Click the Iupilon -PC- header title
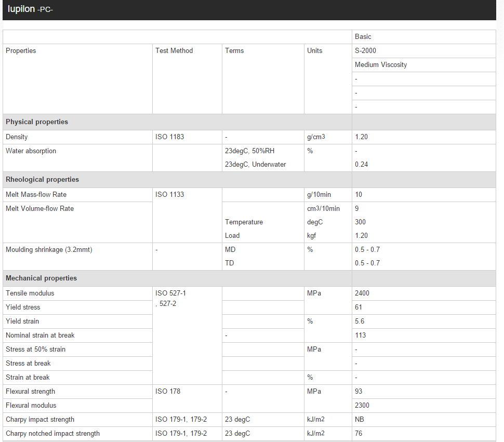 pyautogui.click(x=30, y=9)
